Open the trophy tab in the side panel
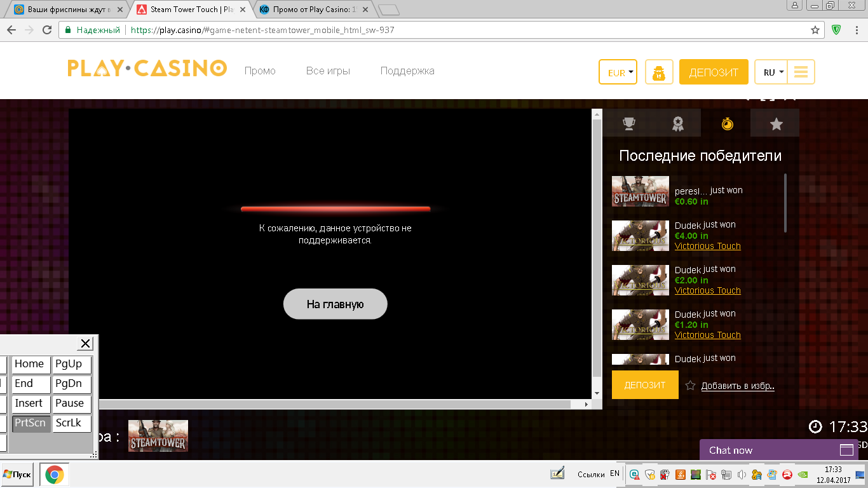Viewport: 868px width, 488px height. click(x=628, y=123)
